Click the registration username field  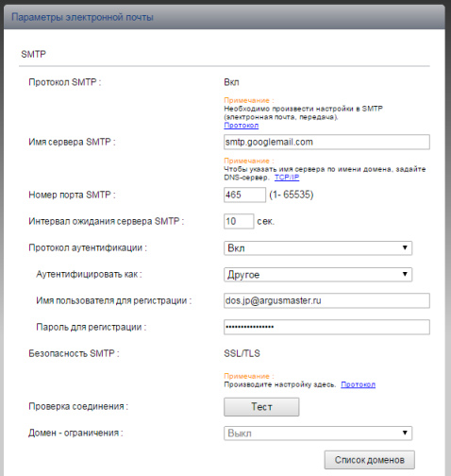coord(326,300)
